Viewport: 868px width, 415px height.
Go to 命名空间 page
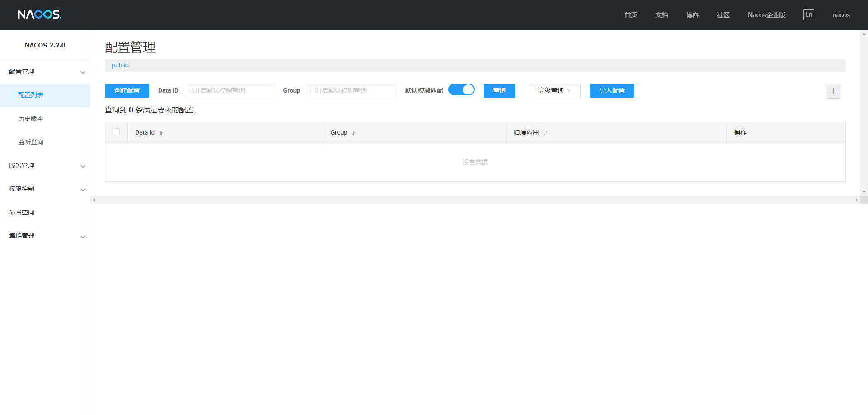[x=22, y=212]
